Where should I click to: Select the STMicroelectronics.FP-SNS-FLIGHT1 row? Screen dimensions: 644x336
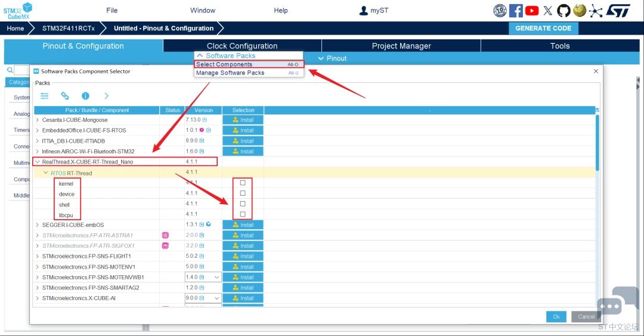click(x=314, y=256)
